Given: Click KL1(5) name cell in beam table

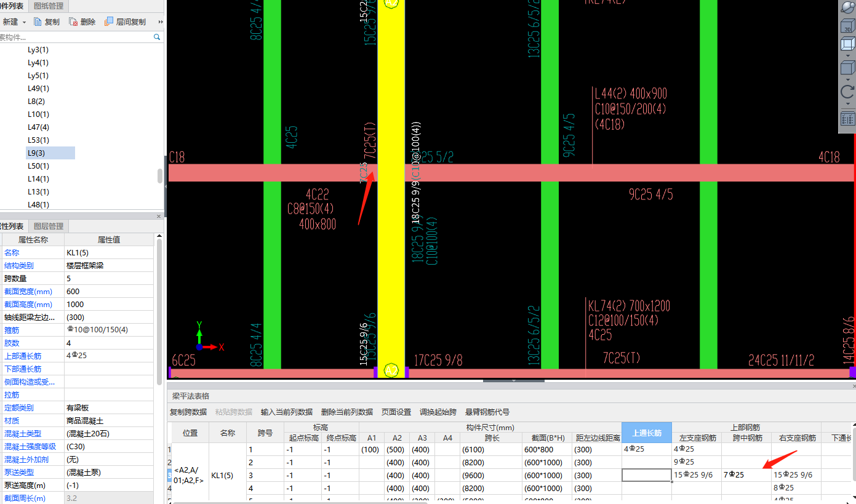Looking at the screenshot, I should point(228,475).
